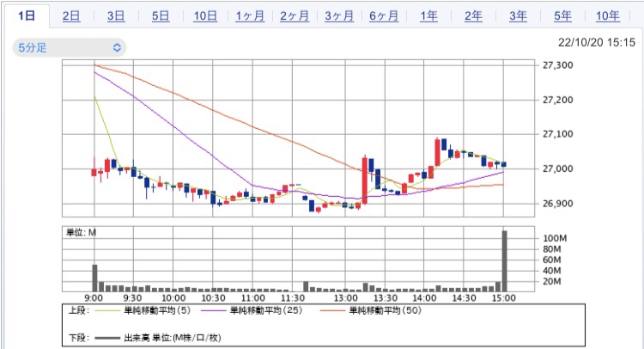Click the 26,900 price axis label

click(558, 204)
